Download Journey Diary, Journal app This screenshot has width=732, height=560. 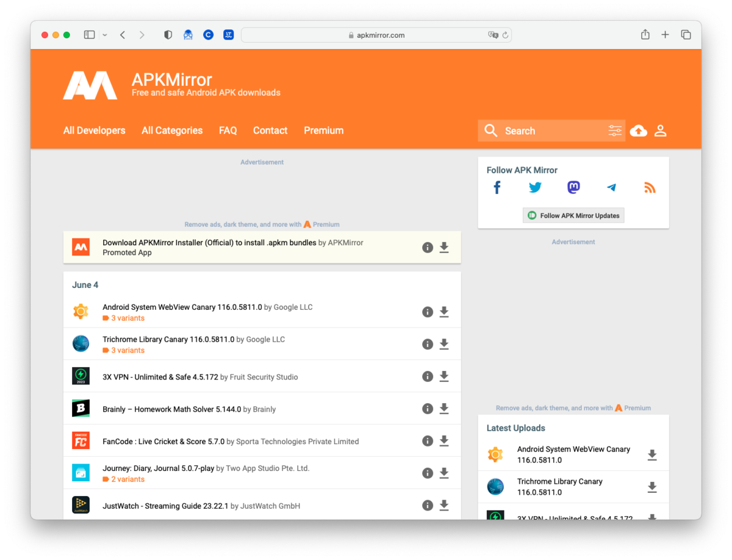tap(444, 473)
